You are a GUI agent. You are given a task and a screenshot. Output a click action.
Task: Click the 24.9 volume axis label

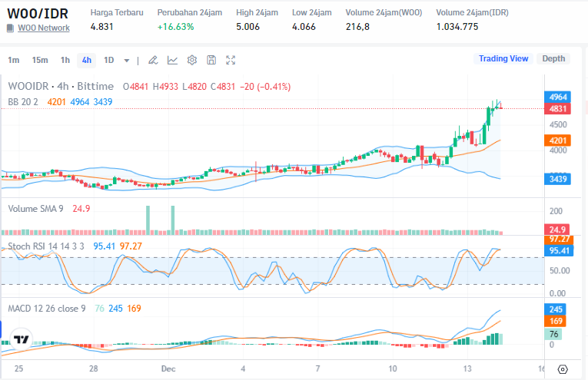pyautogui.click(x=557, y=230)
